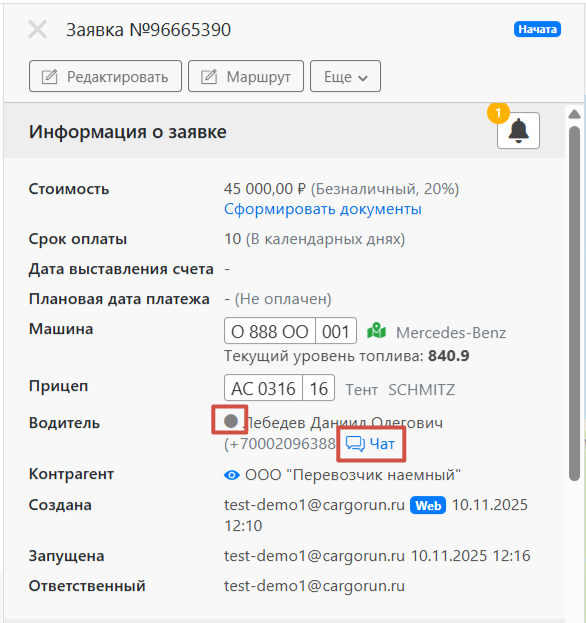The height and width of the screenshot is (623, 586).
Task: Click the vertical scrollbar thumb
Action: (x=574, y=304)
